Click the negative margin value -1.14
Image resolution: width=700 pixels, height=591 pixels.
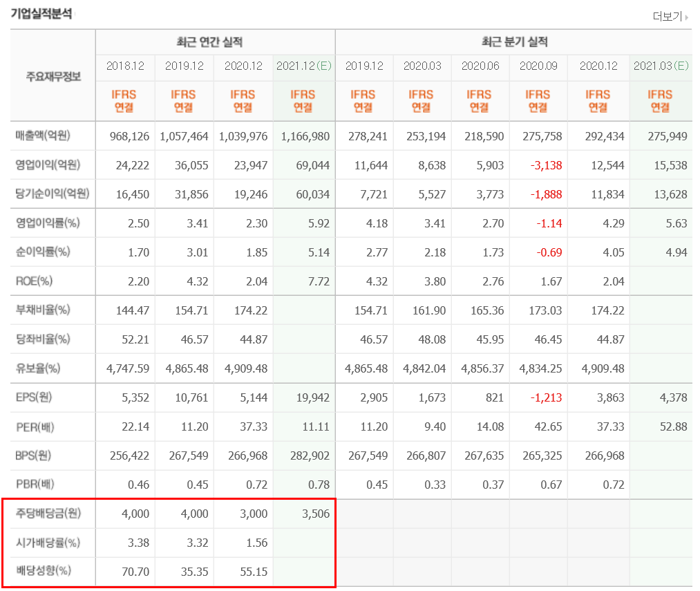coord(549,223)
